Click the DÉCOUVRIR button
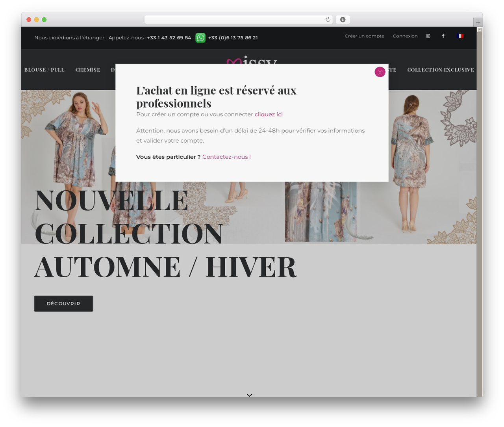 (x=63, y=304)
